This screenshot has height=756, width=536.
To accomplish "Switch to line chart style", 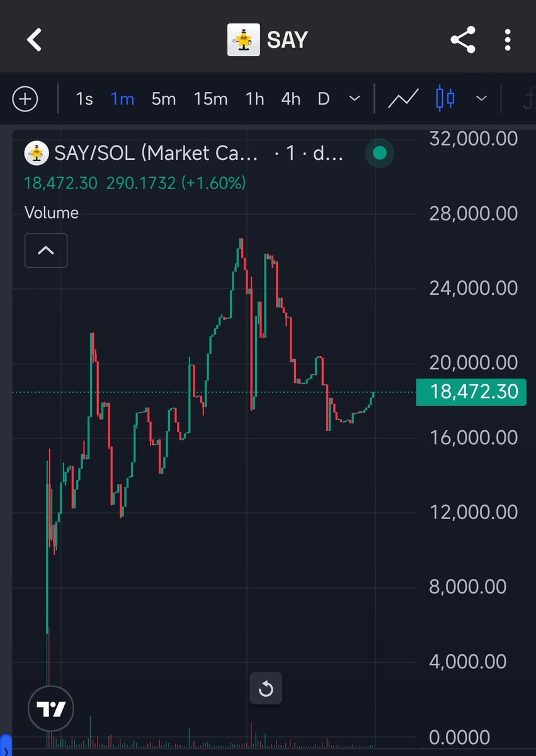I will click(x=403, y=99).
